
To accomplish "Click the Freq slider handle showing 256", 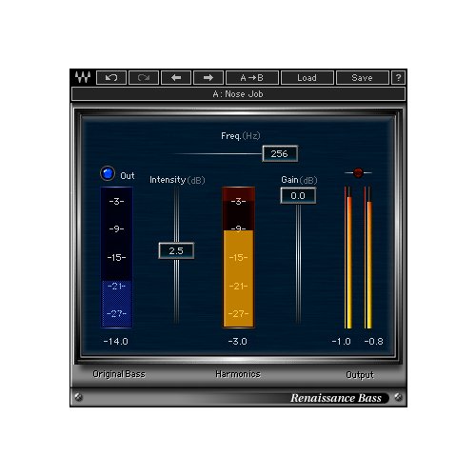I will click(280, 153).
